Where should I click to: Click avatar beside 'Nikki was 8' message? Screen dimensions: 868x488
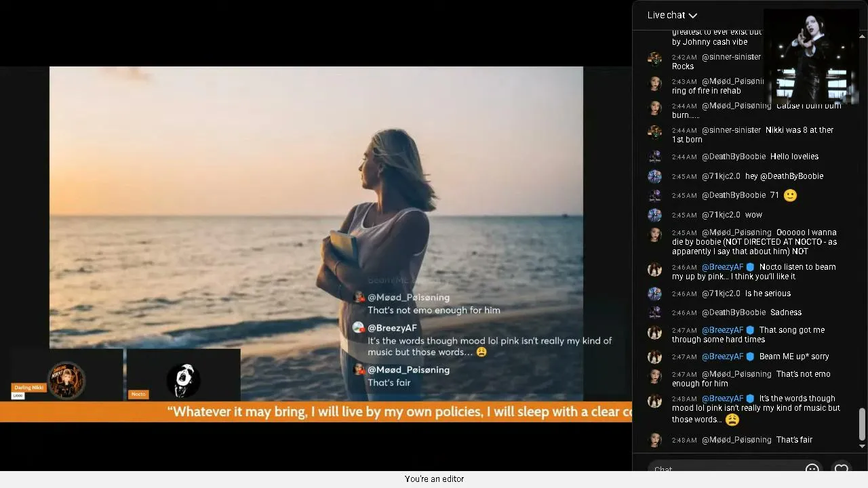(x=654, y=132)
